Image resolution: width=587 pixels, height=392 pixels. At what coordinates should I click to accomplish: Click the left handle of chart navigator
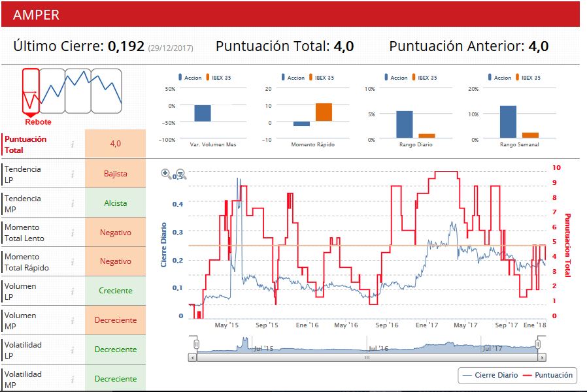(x=196, y=344)
